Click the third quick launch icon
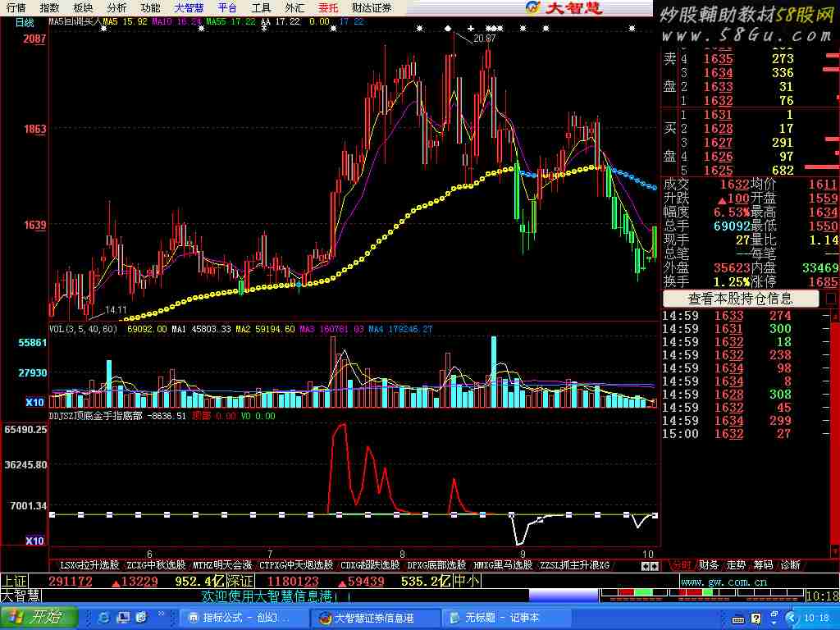840x630 pixels. 141,618
